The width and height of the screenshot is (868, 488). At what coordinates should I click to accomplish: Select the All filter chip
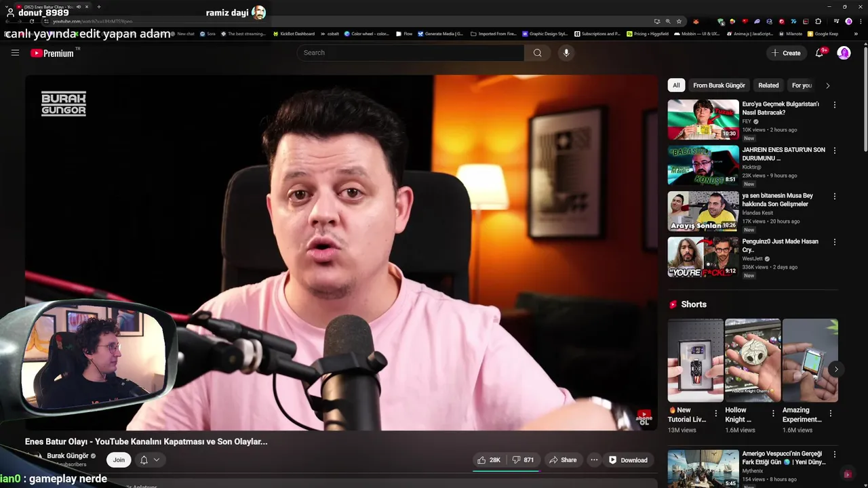pyautogui.click(x=676, y=85)
